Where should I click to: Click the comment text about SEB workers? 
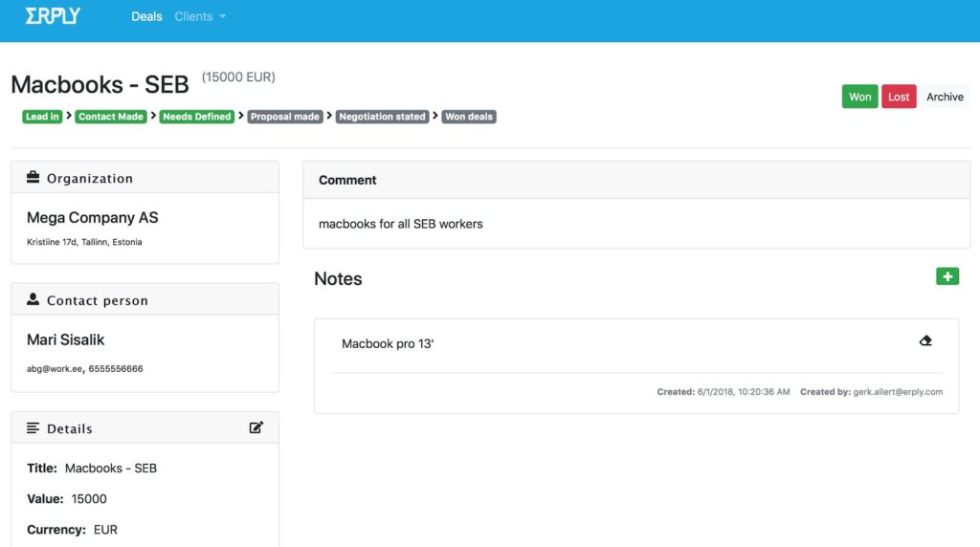point(401,224)
